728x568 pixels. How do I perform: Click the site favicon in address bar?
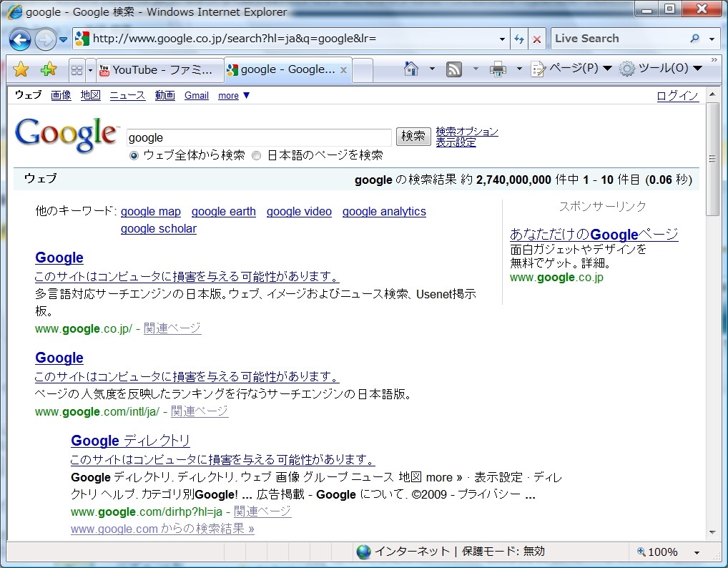coord(82,39)
